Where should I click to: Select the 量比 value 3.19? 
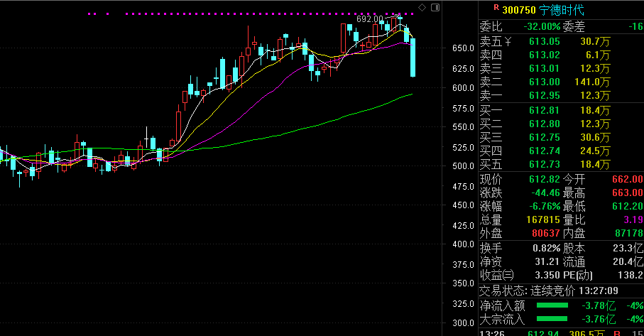coord(633,220)
